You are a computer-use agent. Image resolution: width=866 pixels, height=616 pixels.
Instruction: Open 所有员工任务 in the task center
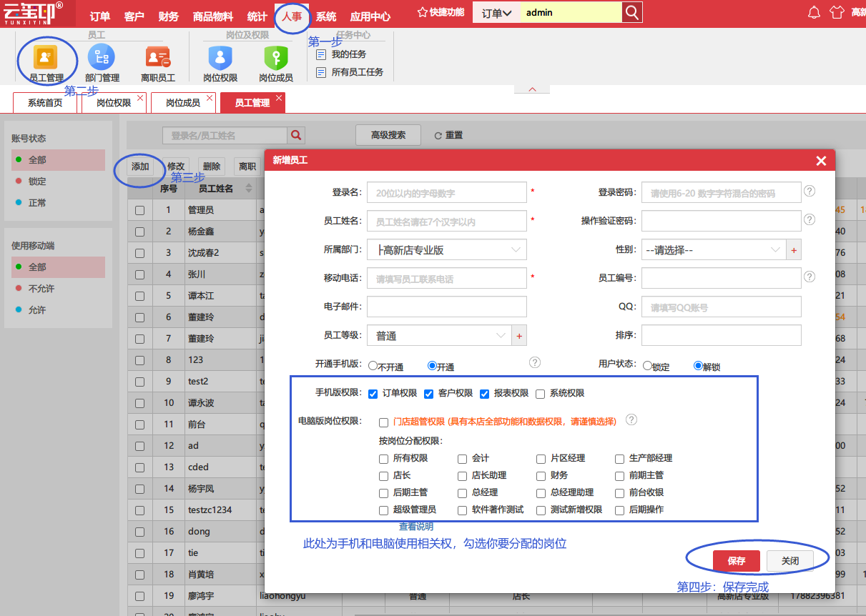(x=350, y=72)
